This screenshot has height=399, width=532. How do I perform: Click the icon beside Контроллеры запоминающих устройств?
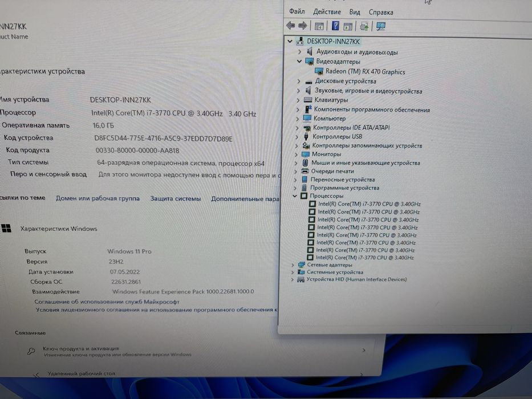click(306, 145)
